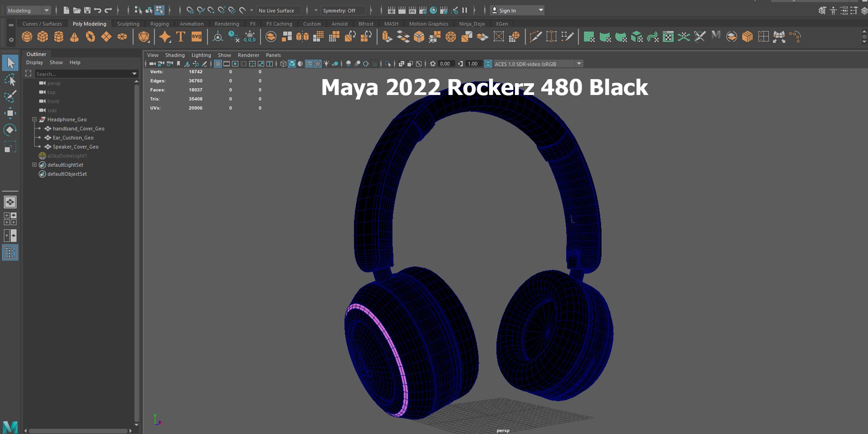
Task: Collapse the Headphone_Geo group
Action: [34, 119]
